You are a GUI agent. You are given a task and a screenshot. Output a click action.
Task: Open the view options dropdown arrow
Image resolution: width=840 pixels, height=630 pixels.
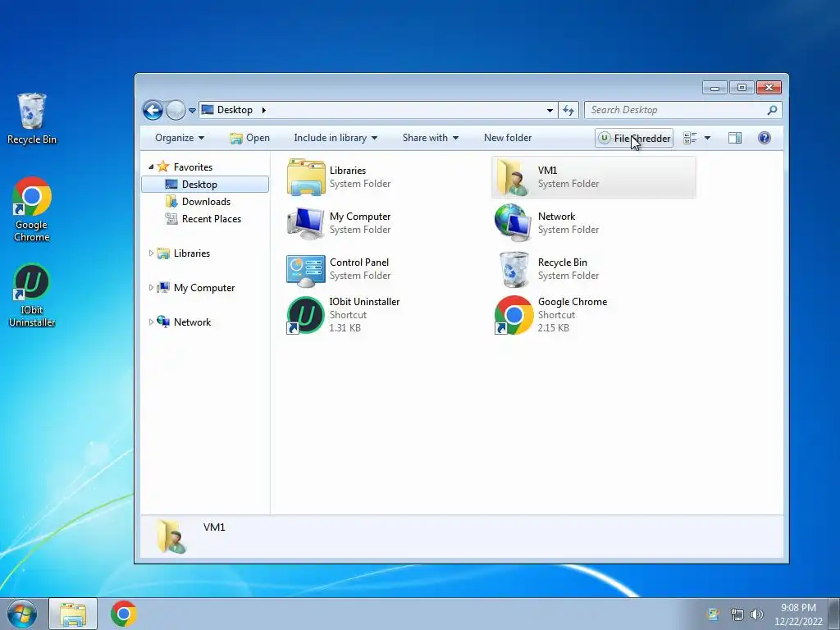click(707, 138)
